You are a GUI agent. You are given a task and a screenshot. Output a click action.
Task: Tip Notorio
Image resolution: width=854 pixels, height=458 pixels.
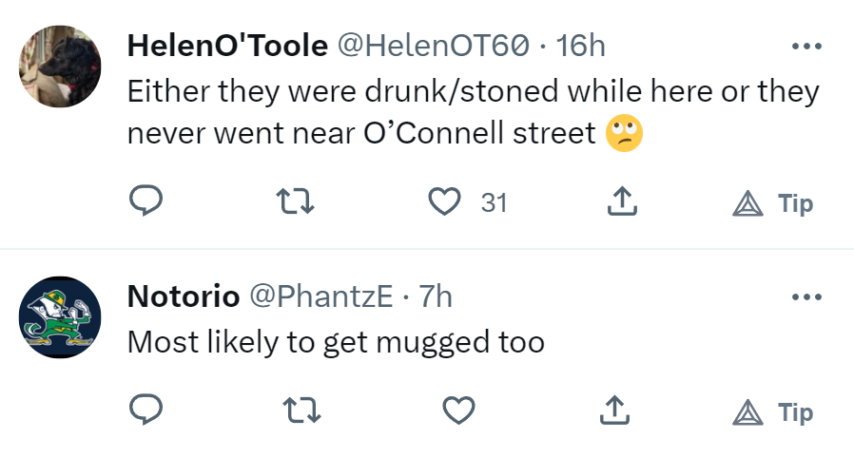(x=773, y=411)
